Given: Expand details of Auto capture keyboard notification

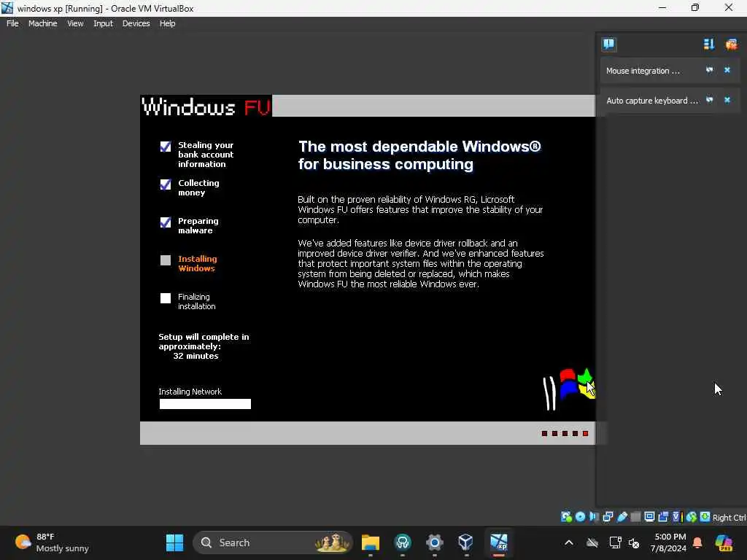Looking at the screenshot, I should pos(709,100).
